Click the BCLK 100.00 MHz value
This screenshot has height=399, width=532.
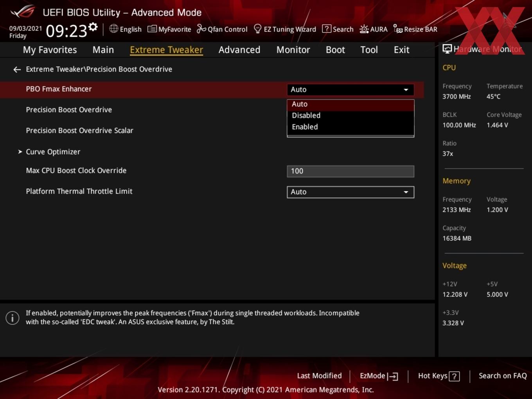459,125
